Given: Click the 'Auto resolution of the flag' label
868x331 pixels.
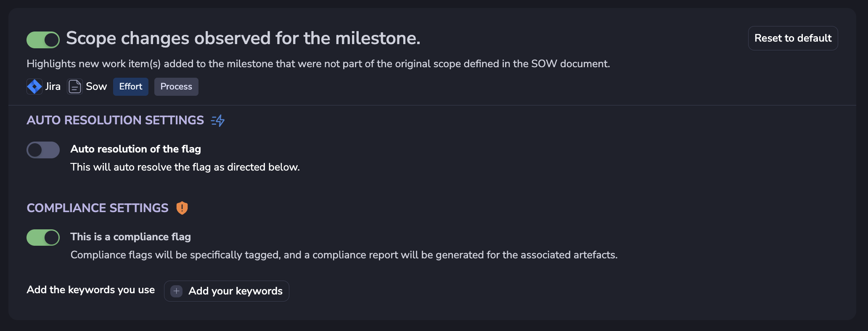Looking at the screenshot, I should [x=135, y=149].
